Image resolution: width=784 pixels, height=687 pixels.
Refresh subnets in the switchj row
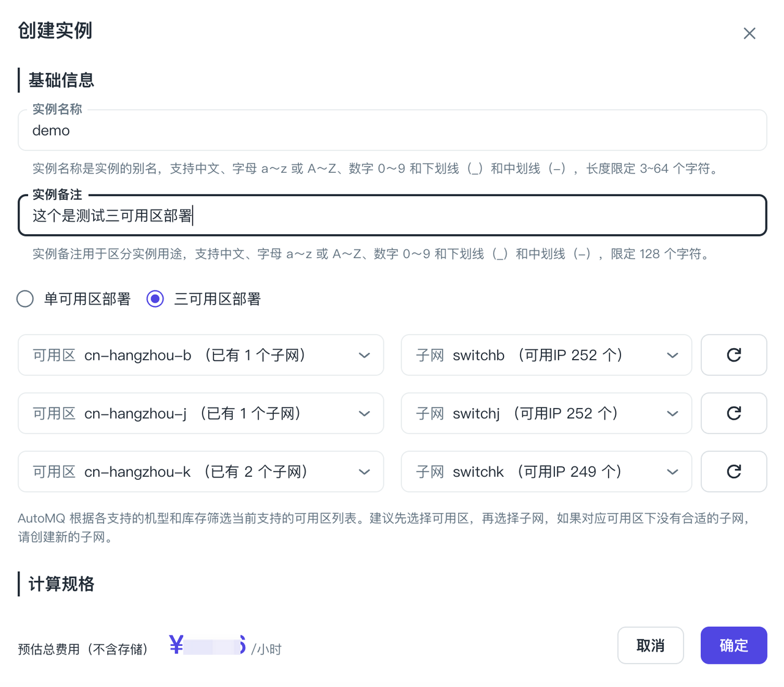coord(733,413)
